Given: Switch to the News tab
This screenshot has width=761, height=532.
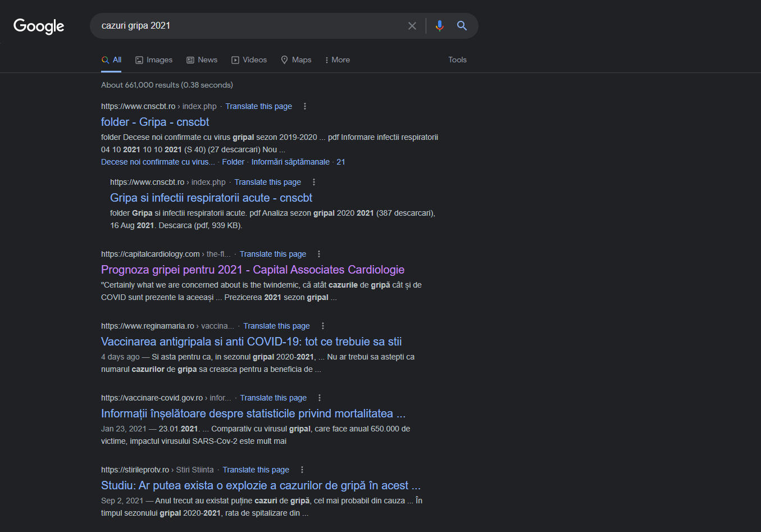Looking at the screenshot, I should click(202, 60).
